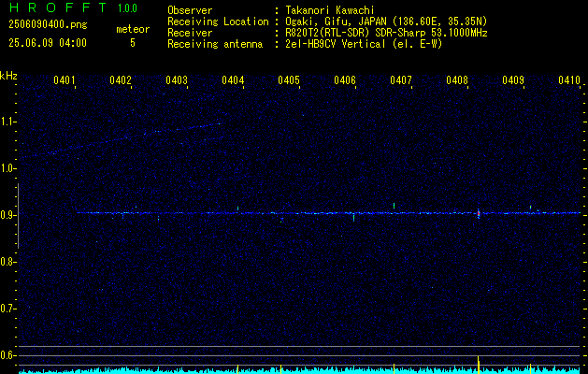This screenshot has width=588, height=374.
Task: Select the file name 2506090400.png
Action: 48,25
